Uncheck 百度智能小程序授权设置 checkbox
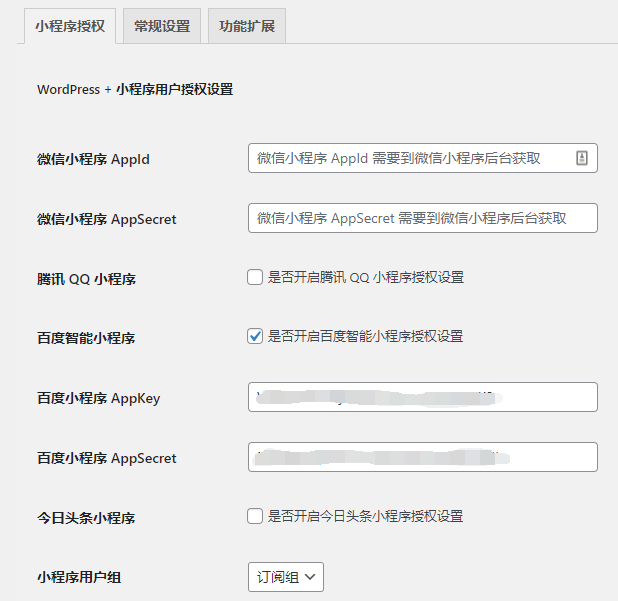Screen dimensions: 618x601 255,336
